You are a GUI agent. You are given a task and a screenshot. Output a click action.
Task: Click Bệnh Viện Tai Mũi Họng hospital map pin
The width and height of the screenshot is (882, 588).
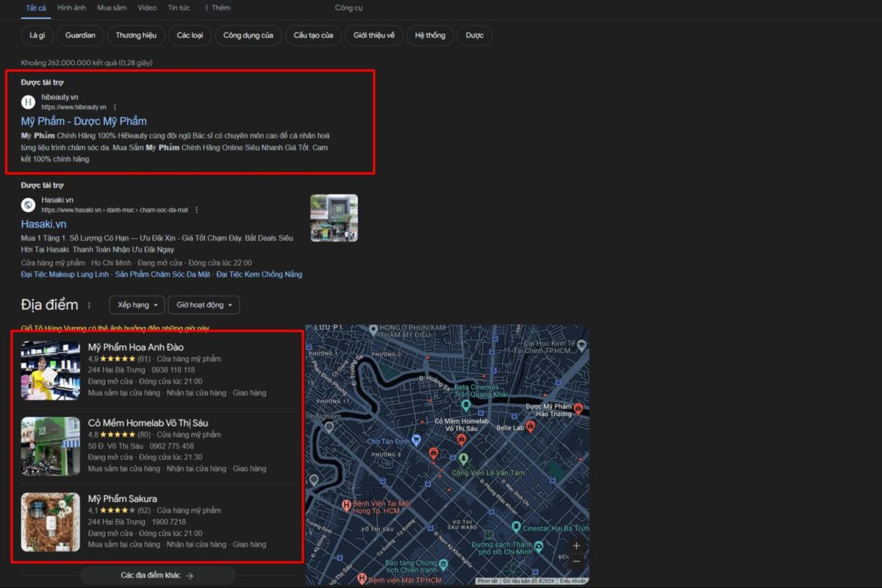(347, 505)
